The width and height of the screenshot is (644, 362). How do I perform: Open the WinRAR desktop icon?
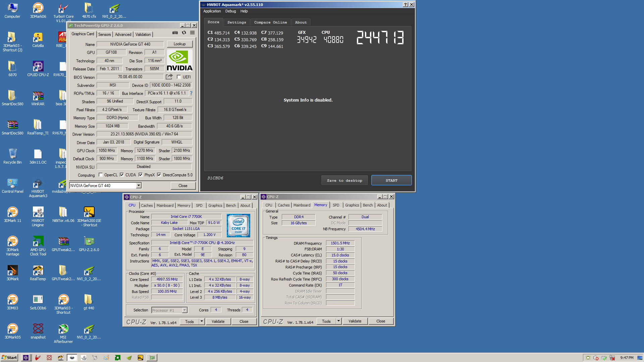(x=38, y=98)
